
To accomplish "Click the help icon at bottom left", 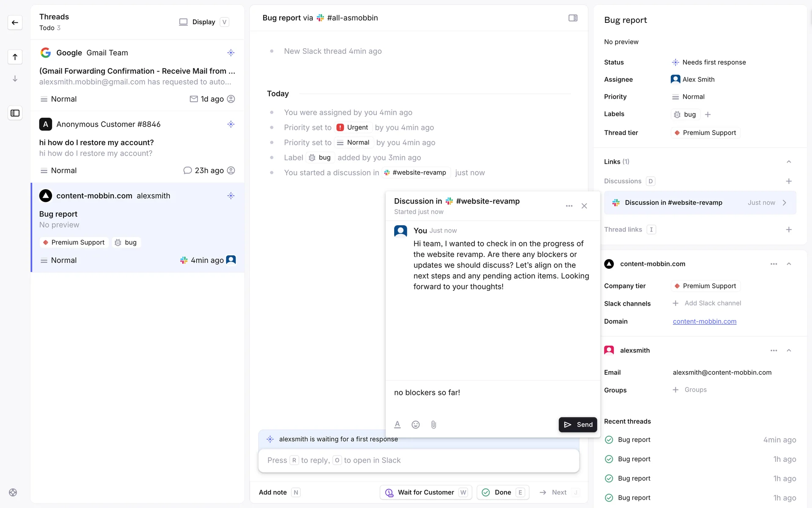I will tap(13, 492).
